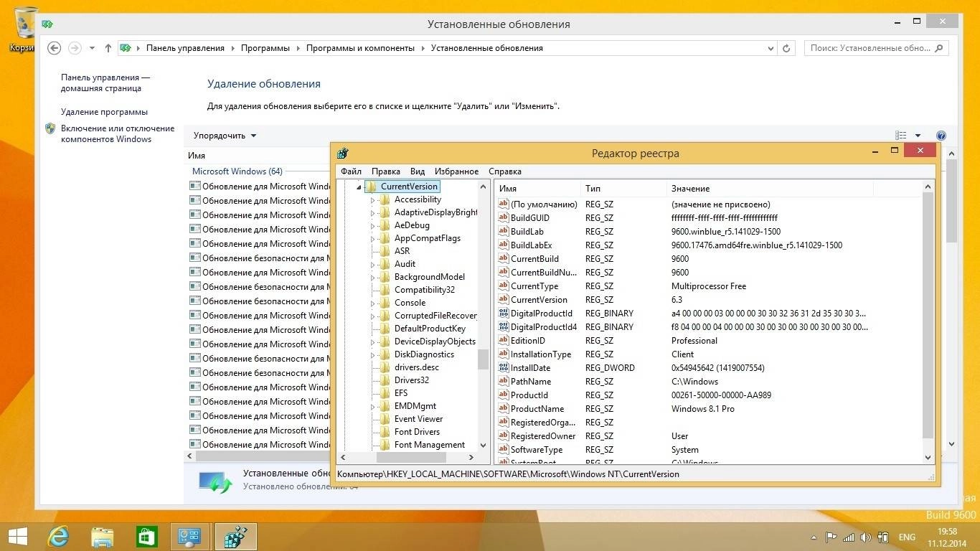Go to Панель управления — домашняя страница
The image size is (980, 551).
coord(105,83)
